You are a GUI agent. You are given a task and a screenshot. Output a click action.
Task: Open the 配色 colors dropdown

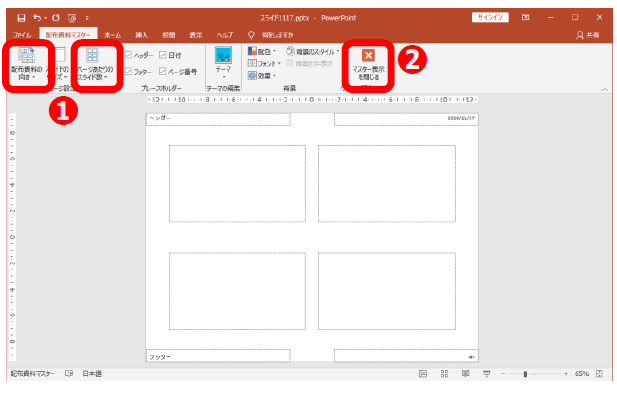pos(262,52)
